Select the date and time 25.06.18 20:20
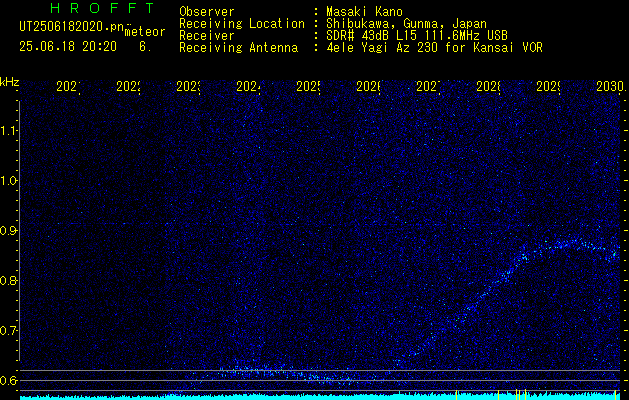The image size is (629, 400). point(68,47)
